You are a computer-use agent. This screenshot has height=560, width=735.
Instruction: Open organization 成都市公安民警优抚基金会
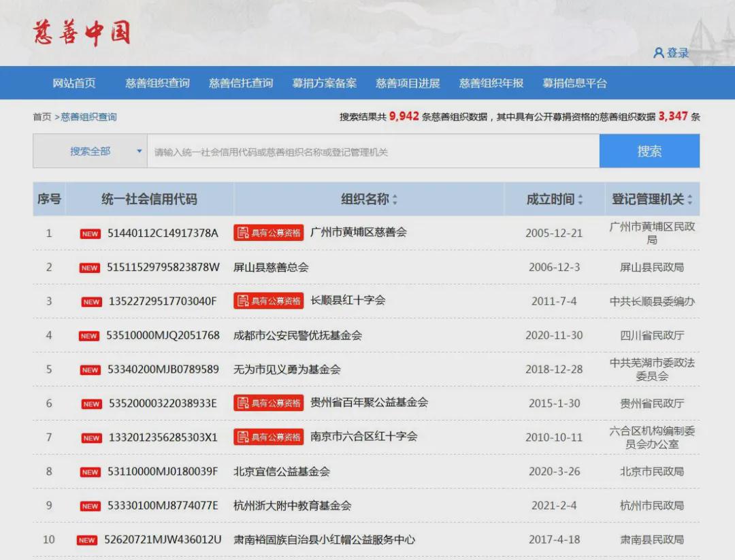[297, 335]
